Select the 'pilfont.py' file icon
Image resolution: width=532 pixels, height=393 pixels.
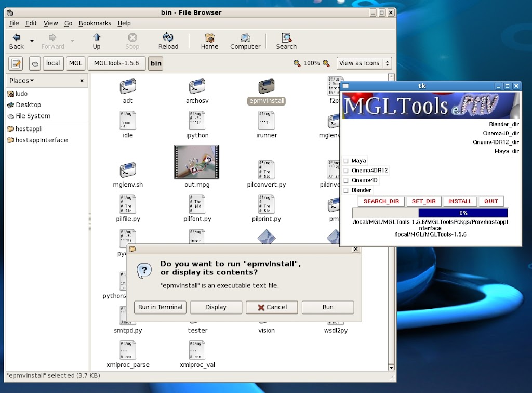click(x=197, y=204)
